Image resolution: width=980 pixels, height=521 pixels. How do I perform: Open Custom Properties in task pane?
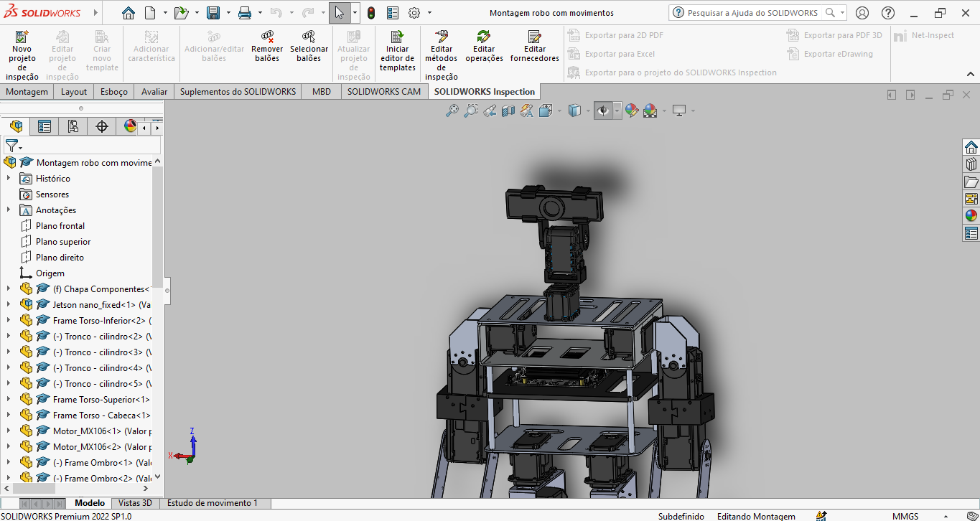tap(971, 233)
